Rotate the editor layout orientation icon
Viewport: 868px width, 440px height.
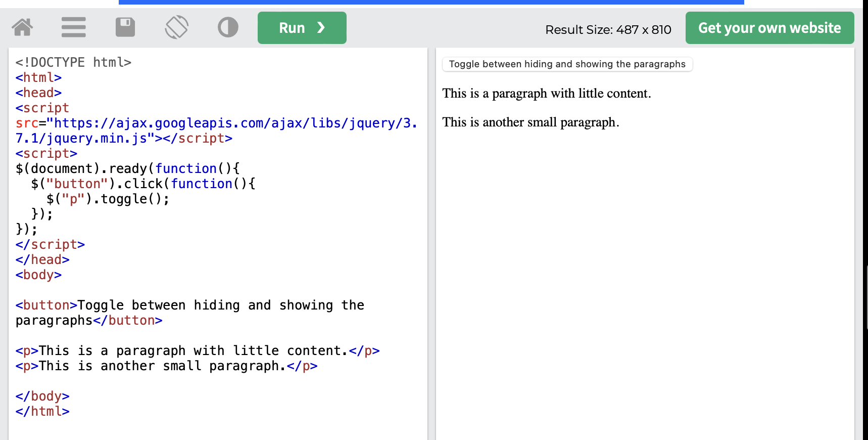(176, 27)
